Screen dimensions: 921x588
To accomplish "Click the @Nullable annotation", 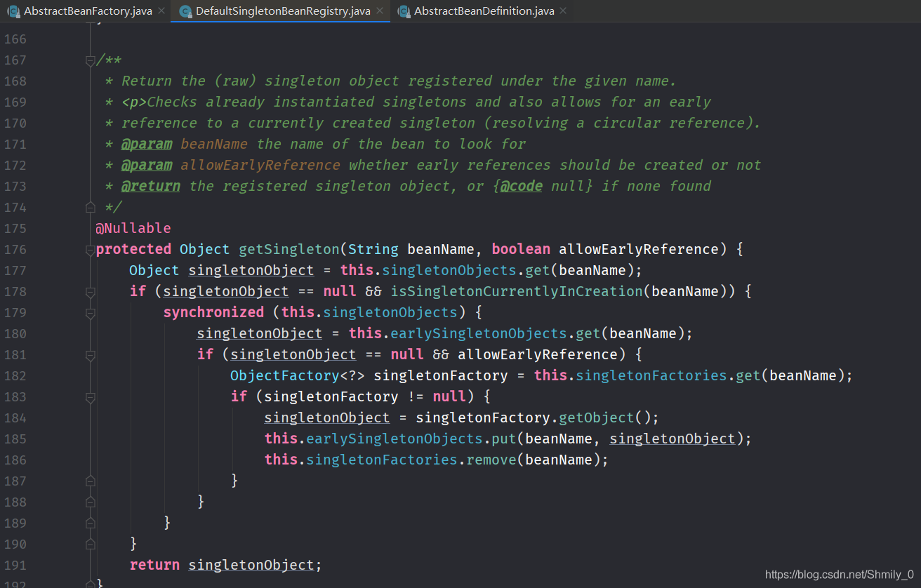I will point(133,228).
